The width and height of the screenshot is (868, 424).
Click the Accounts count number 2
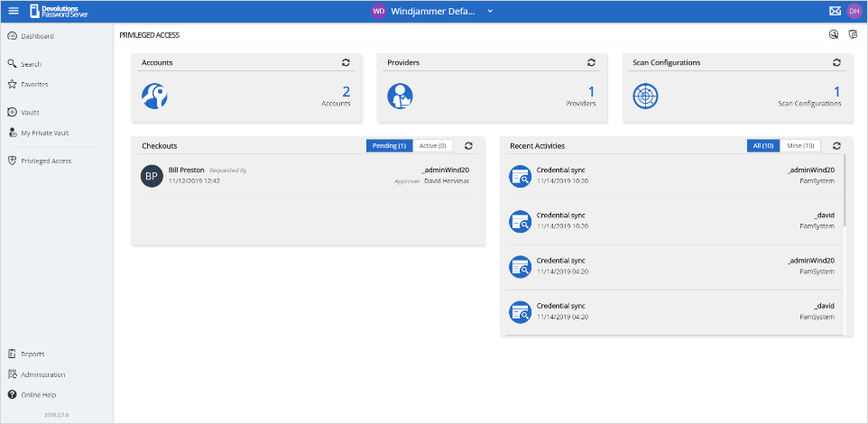[x=346, y=91]
